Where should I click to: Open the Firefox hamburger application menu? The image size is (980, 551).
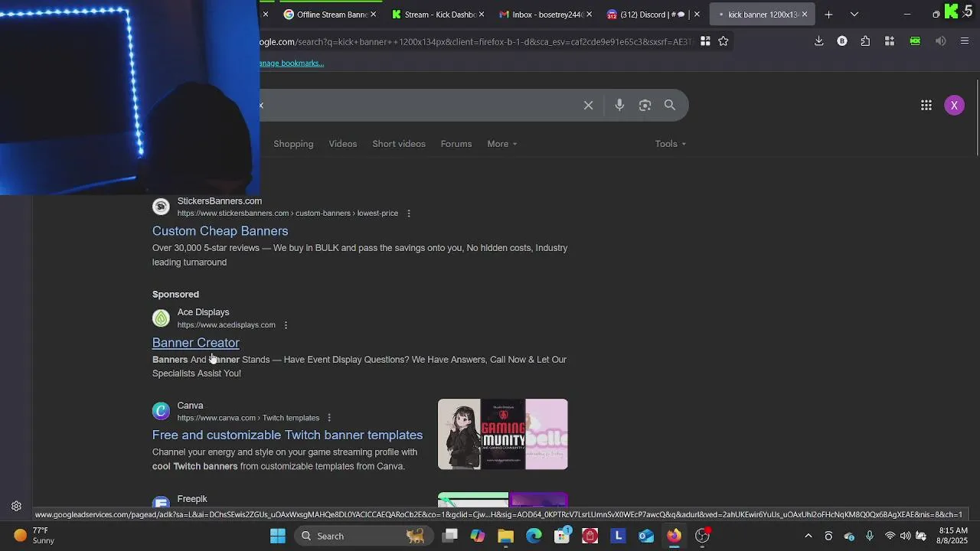point(965,41)
